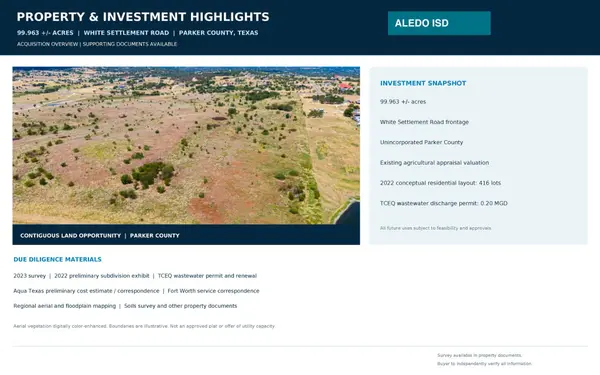Open the aerial property photo
Viewport: 600px width, 375px height.
click(186, 145)
